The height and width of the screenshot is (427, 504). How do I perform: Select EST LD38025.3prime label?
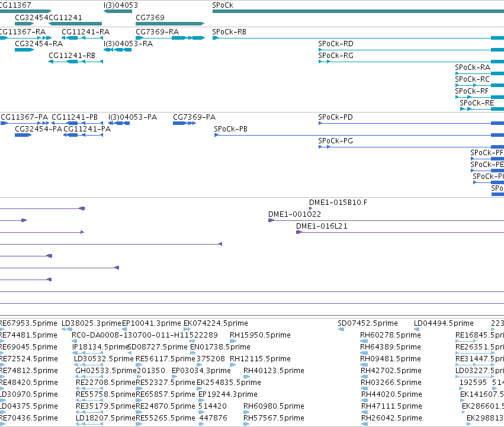91,323
